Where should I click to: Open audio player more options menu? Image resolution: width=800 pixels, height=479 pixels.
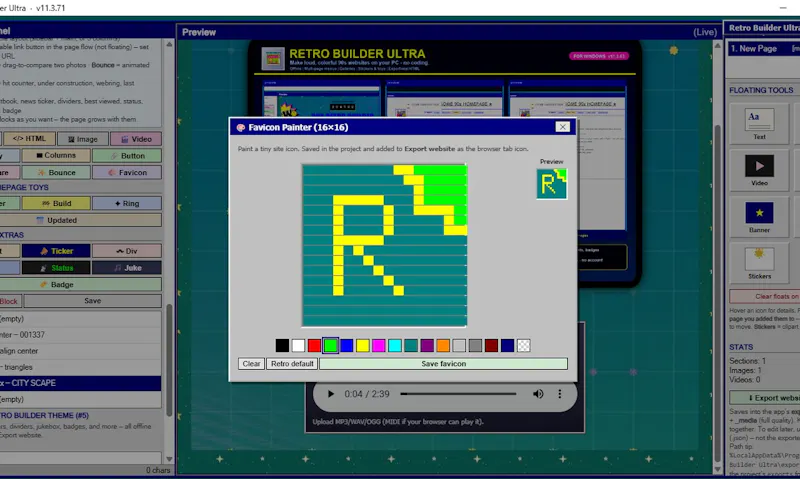pos(560,394)
